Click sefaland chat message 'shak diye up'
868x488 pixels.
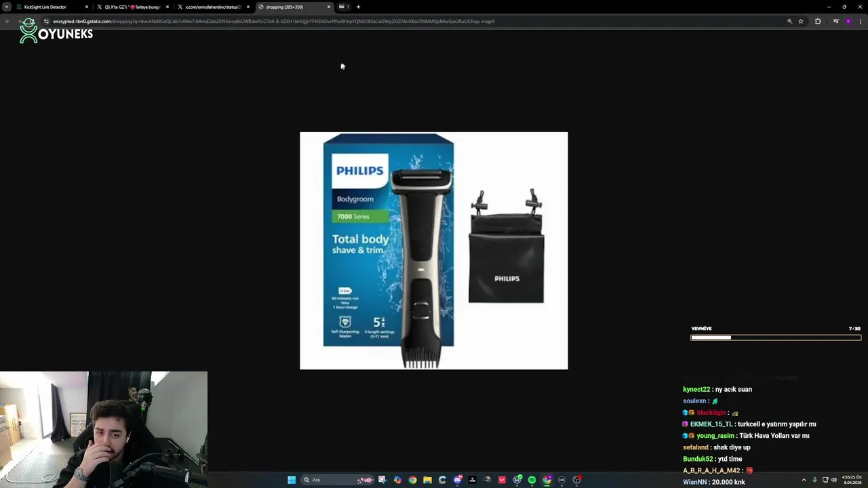pos(716,447)
